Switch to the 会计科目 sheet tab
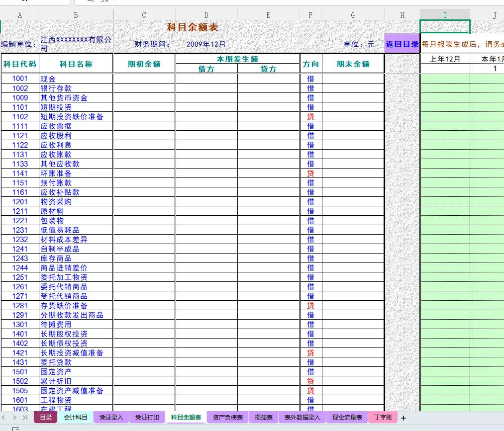This screenshot has width=504, height=431. click(76, 417)
